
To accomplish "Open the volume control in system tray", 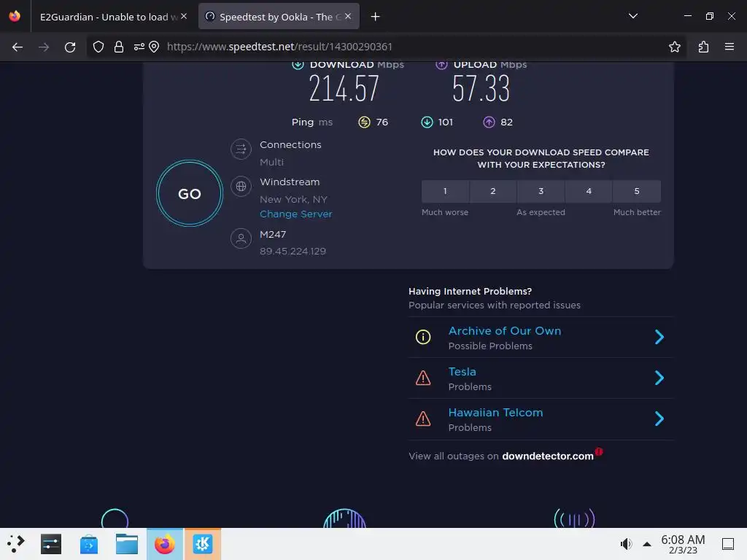I will (626, 544).
